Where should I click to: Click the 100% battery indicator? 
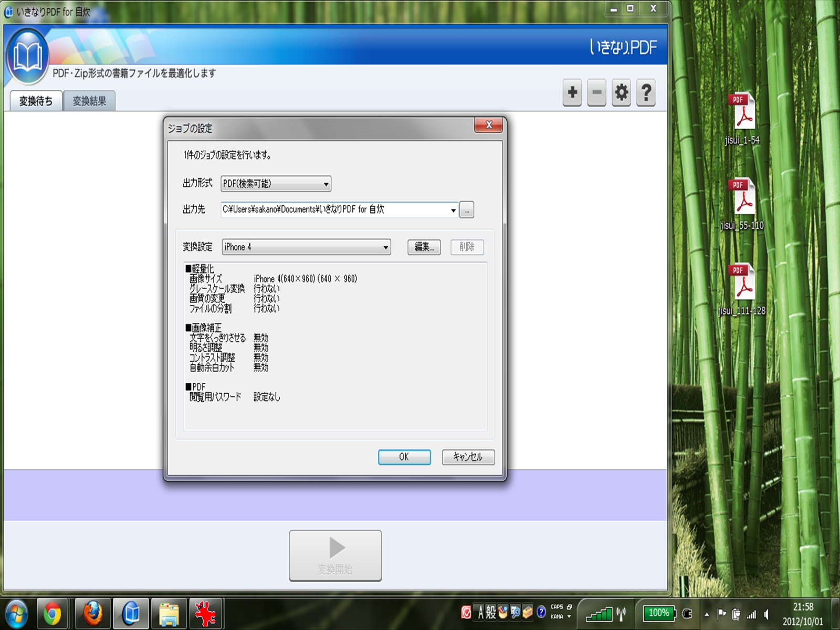point(659,613)
